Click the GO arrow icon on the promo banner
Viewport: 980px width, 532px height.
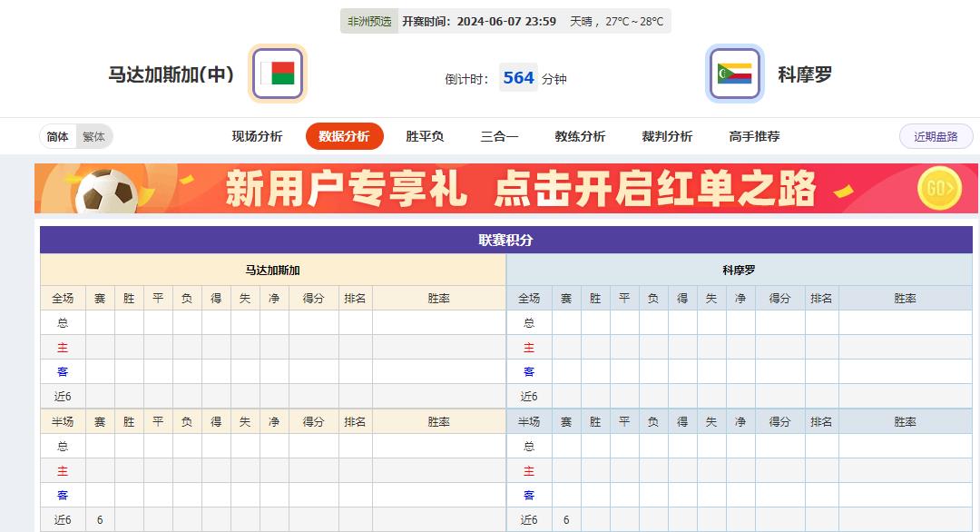click(941, 189)
